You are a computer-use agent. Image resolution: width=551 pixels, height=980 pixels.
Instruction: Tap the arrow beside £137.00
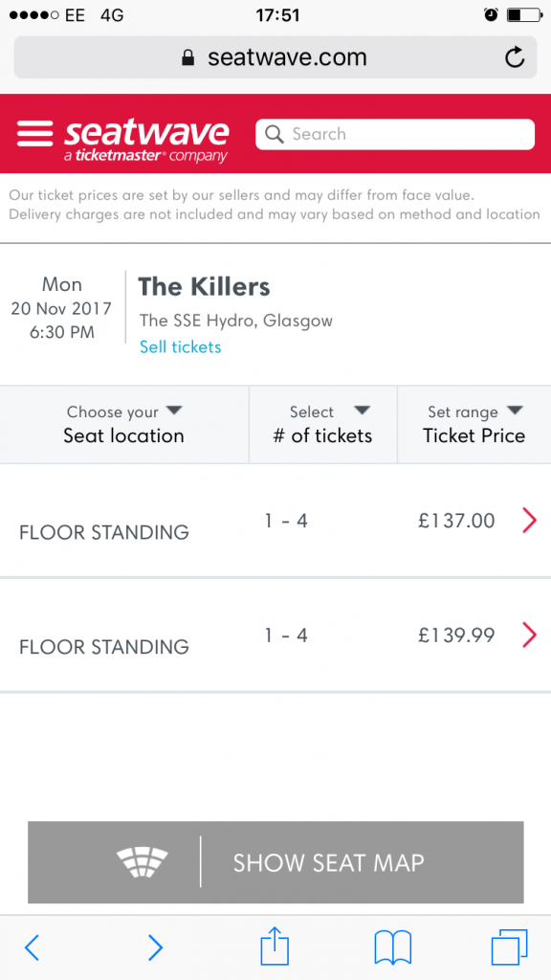tap(529, 521)
